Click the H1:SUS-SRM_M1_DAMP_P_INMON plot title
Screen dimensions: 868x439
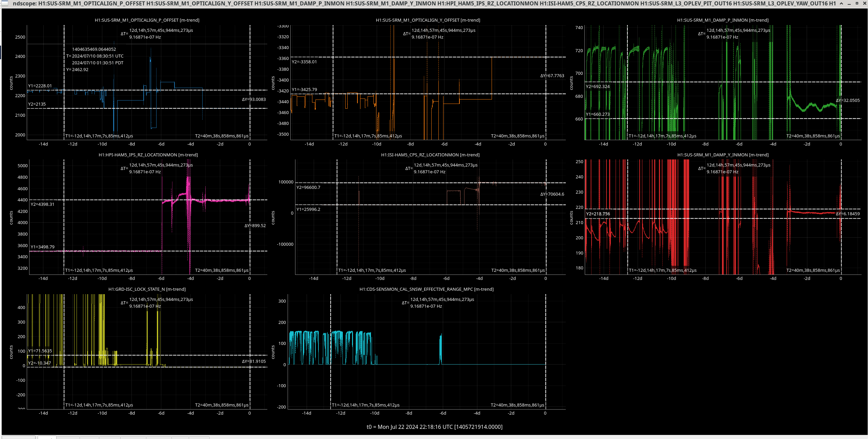[x=723, y=20]
